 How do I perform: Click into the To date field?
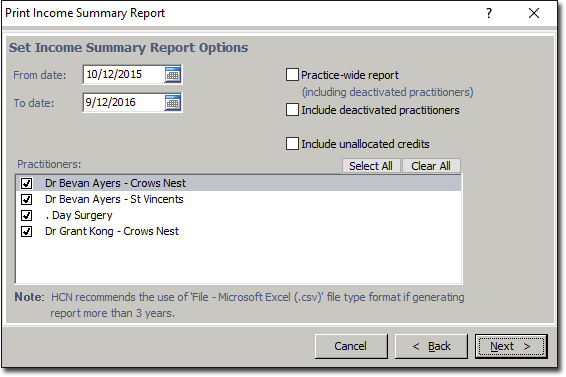click(x=124, y=103)
